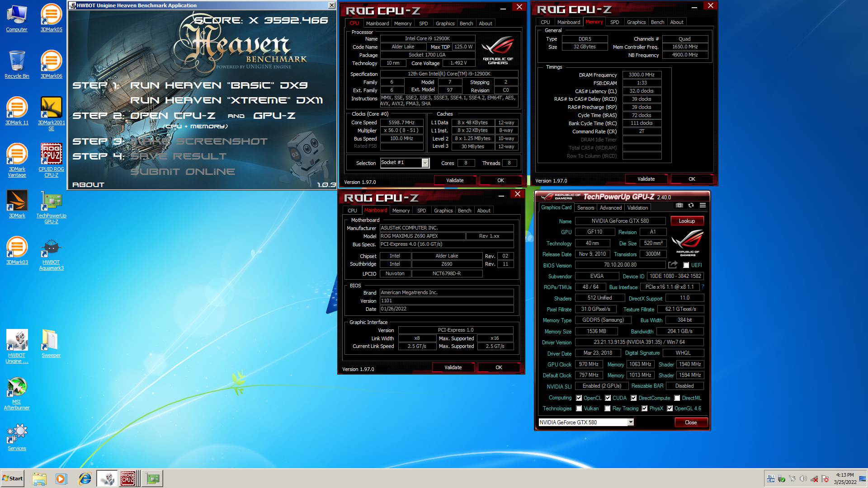Launch MSI Afterburner desktop shortcut
868x488 pixels.
click(x=17, y=393)
